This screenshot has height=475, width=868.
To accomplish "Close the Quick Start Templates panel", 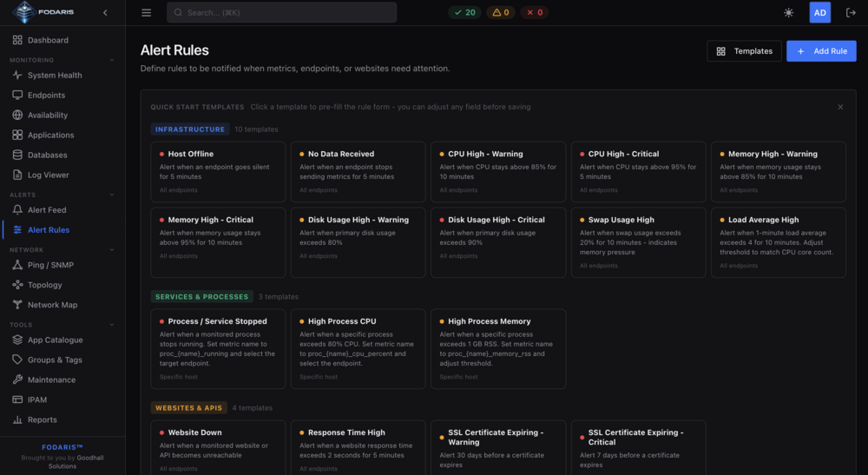I will pyautogui.click(x=840, y=107).
